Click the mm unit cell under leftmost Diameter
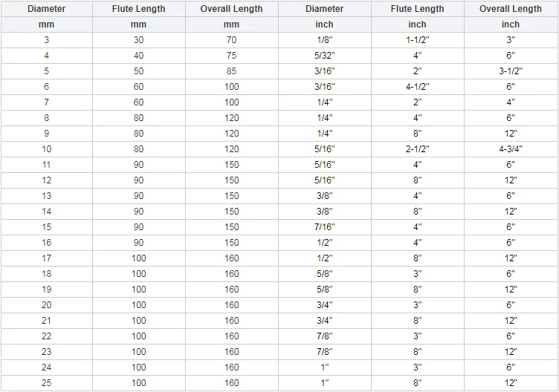 [x=47, y=24]
